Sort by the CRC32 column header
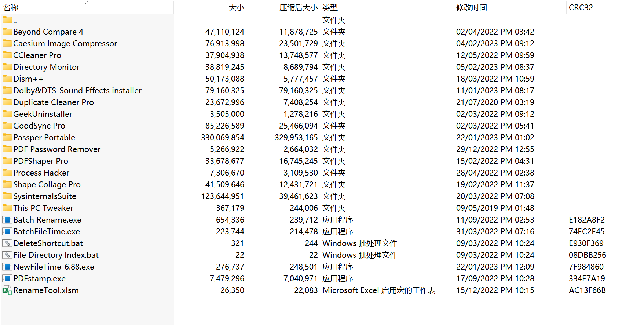This screenshot has height=325, width=644. pos(581,8)
